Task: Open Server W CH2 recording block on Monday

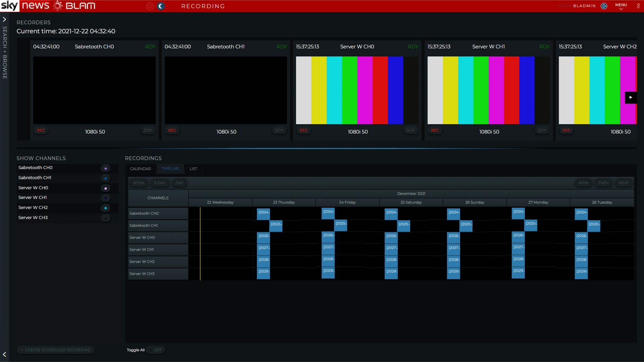Action: point(518,261)
